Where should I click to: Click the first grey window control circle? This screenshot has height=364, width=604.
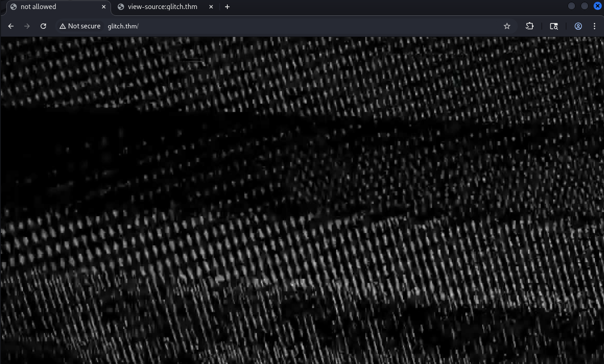[571, 6]
